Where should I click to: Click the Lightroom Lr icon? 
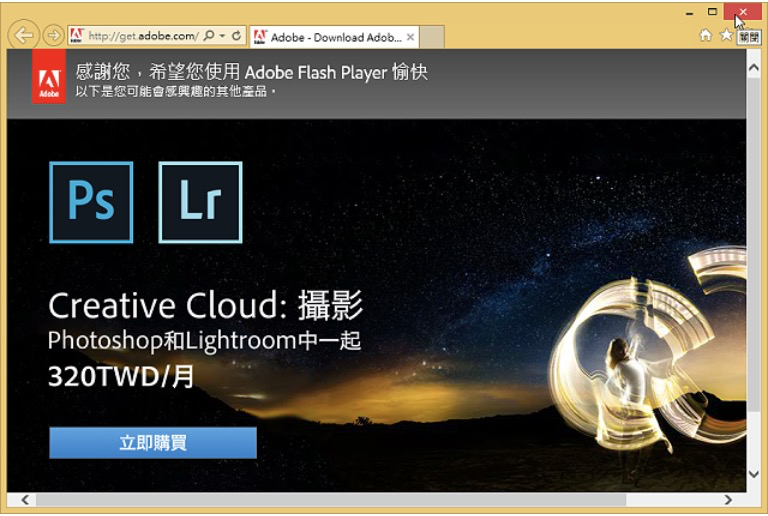(200, 202)
